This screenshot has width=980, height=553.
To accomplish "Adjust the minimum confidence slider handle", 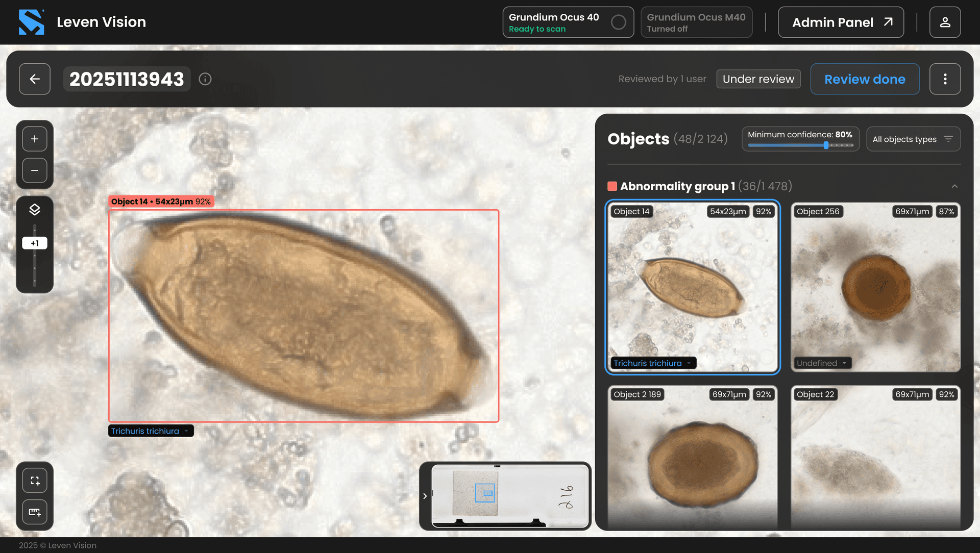I will point(826,145).
